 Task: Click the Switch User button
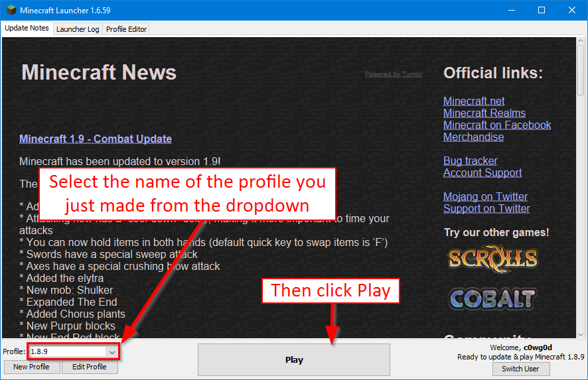[520, 369]
